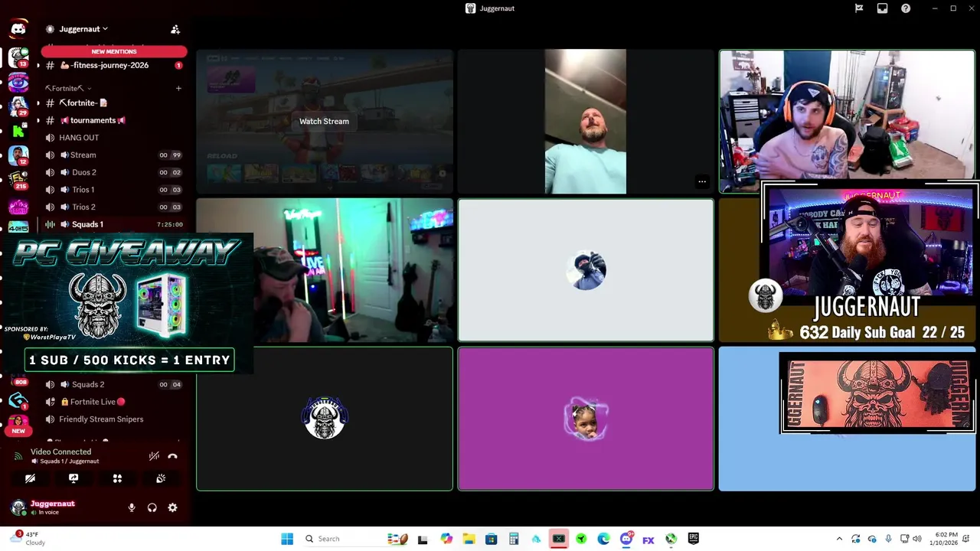This screenshot has width=980, height=551.
Task: Join Stream voice channel
Action: 113,155
